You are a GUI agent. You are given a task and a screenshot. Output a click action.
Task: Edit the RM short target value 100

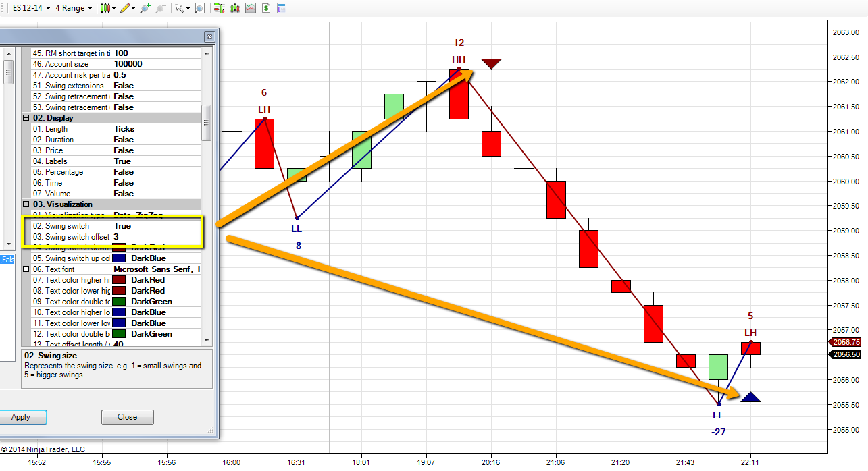click(156, 53)
